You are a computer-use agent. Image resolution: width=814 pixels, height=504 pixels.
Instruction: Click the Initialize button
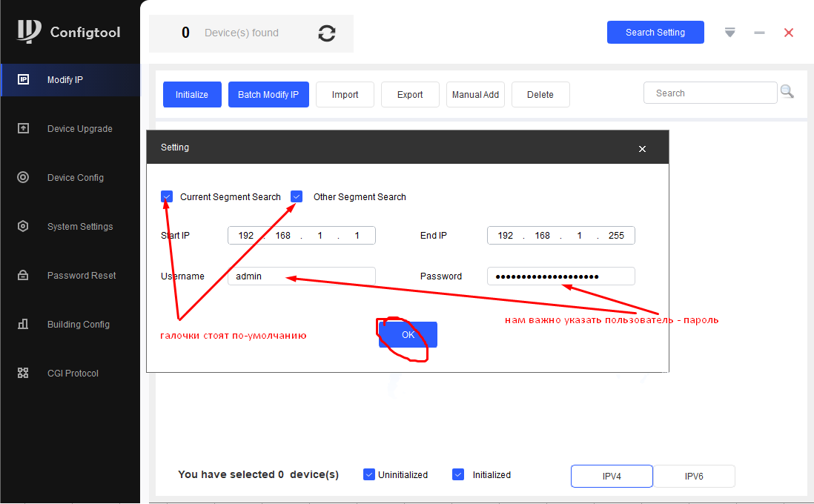(x=192, y=94)
